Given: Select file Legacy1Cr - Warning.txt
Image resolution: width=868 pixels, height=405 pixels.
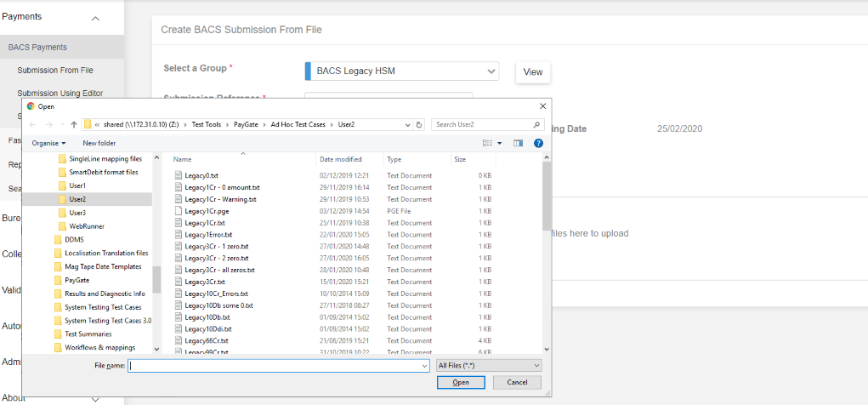Looking at the screenshot, I should click(x=220, y=199).
